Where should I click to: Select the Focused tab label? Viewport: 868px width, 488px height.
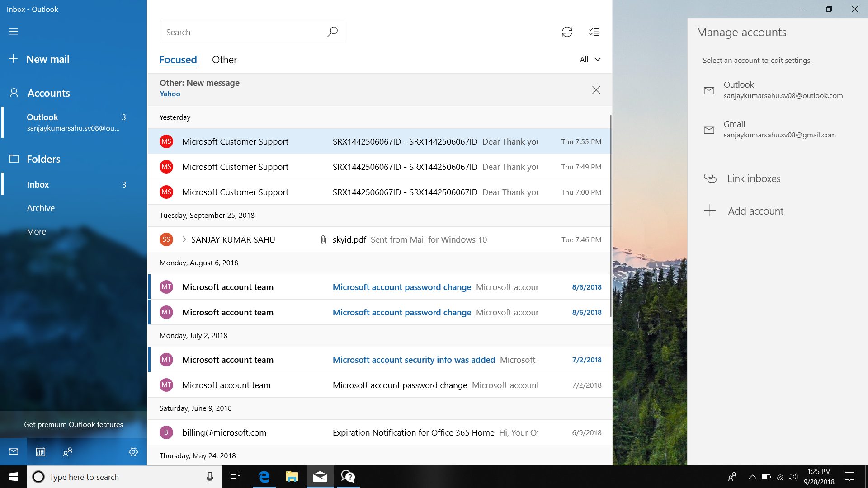tap(178, 59)
